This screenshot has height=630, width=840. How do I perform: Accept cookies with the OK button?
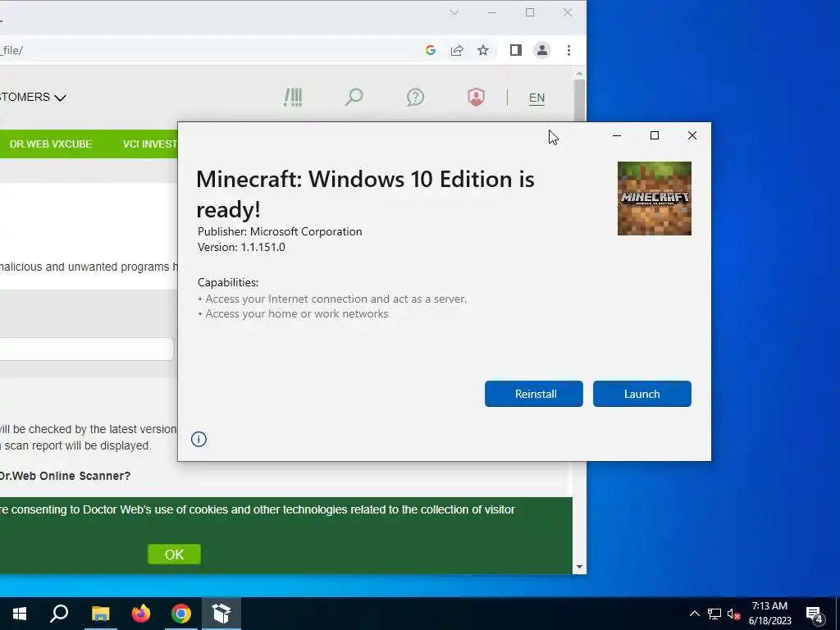(x=174, y=555)
